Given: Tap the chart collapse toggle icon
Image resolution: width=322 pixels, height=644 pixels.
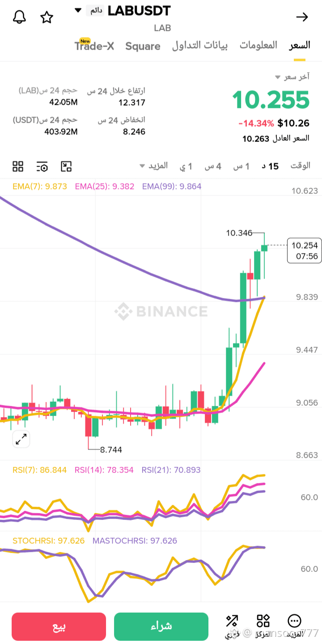Looking at the screenshot, I should tap(66, 167).
